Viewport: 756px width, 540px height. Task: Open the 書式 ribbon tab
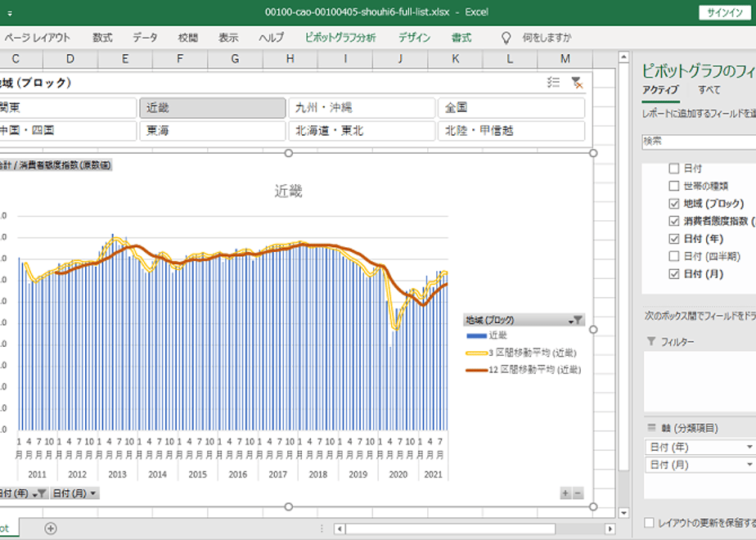[x=461, y=38]
